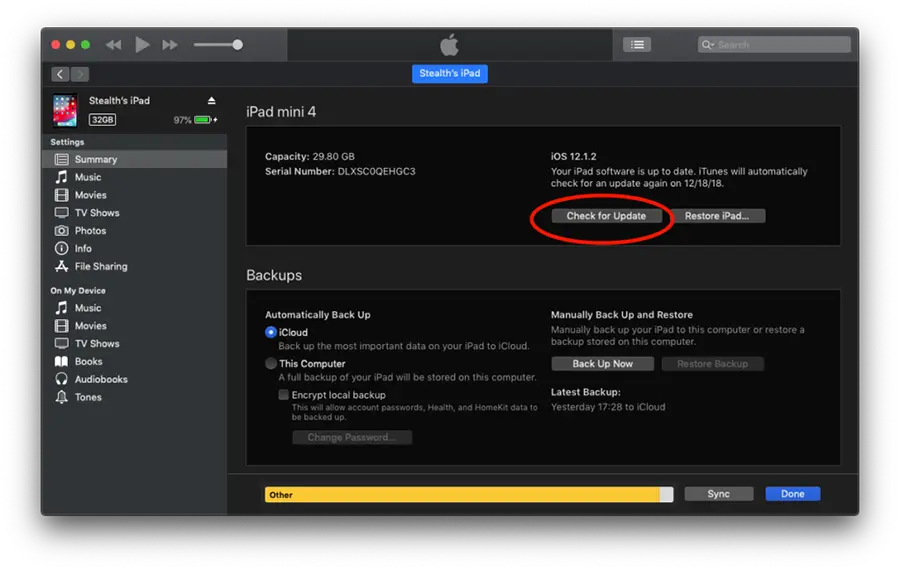Enable the Encrypt local backup checkbox
Image resolution: width=900 pixels, height=570 pixels.
[x=284, y=395]
